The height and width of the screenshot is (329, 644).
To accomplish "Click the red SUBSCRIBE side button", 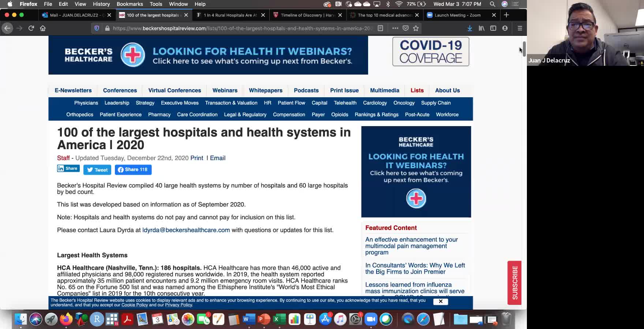I will pos(514,283).
